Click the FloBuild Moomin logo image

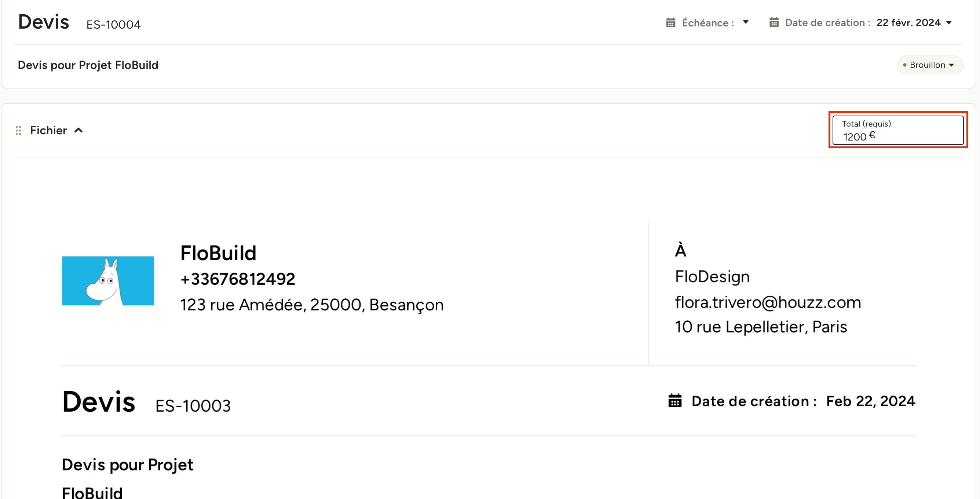(x=108, y=281)
